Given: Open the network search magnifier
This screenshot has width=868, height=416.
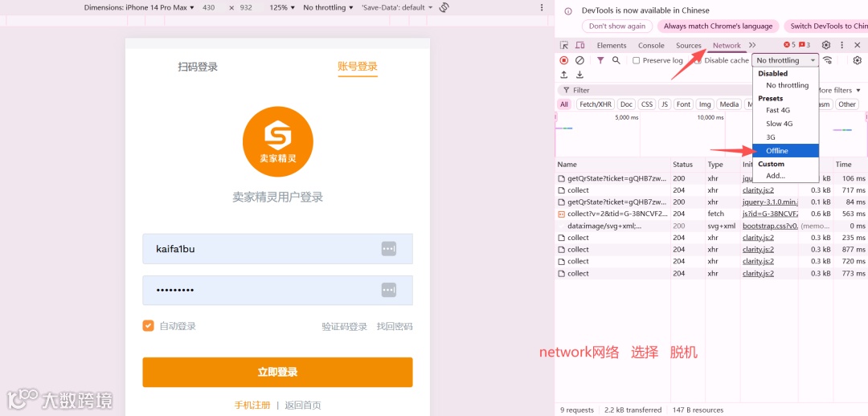Looking at the screenshot, I should pos(616,60).
